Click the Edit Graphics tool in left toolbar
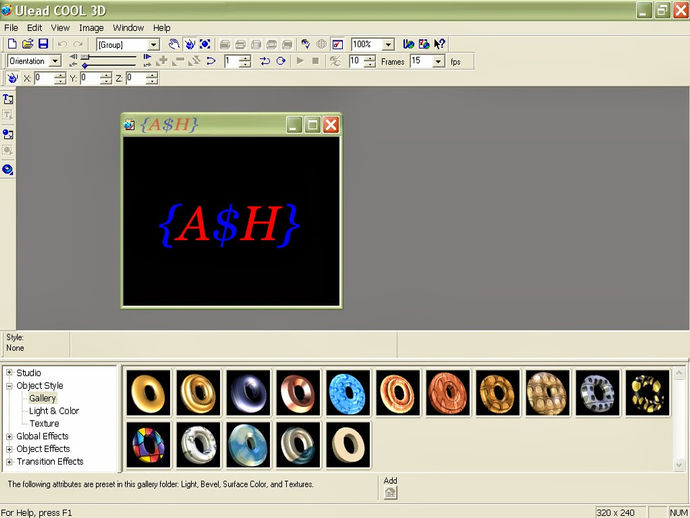Screen dimensions: 690x518 pos(8,151)
